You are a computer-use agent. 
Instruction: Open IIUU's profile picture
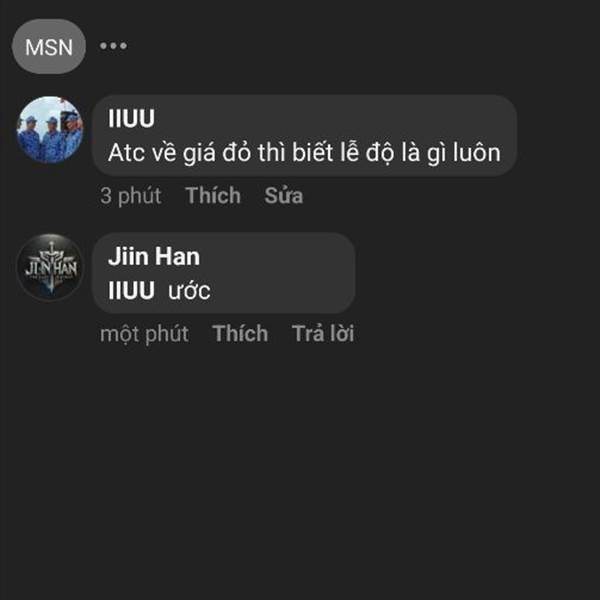(50, 130)
